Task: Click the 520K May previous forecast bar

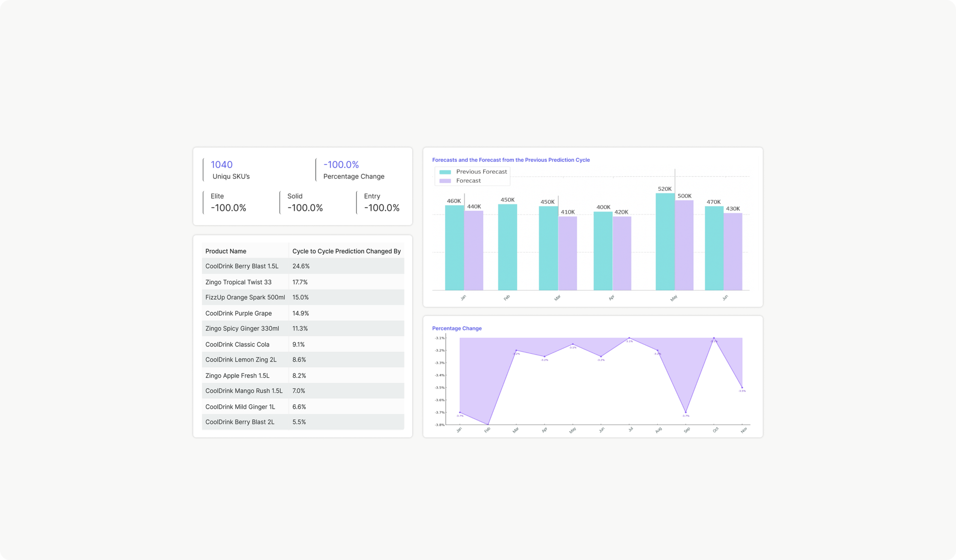Action: [x=665, y=243]
